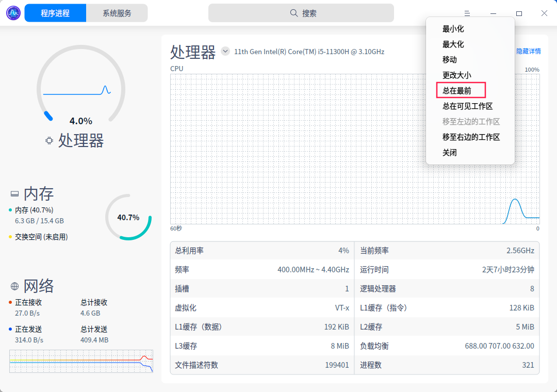The width and height of the screenshot is (557, 392).
Task: Click the memory module icon beside 内存
Action: (x=14, y=194)
